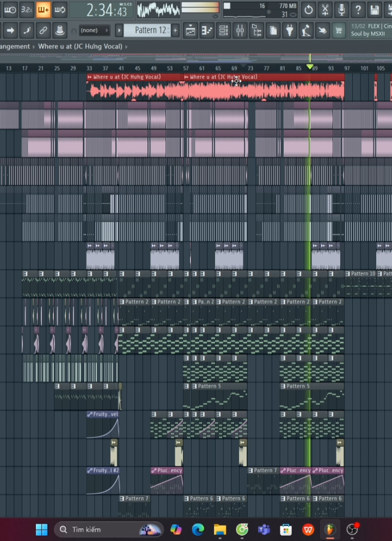Click the curved note icon in second toolbar row
Image resolution: width=392 pixels, height=541 pixels.
point(27,31)
